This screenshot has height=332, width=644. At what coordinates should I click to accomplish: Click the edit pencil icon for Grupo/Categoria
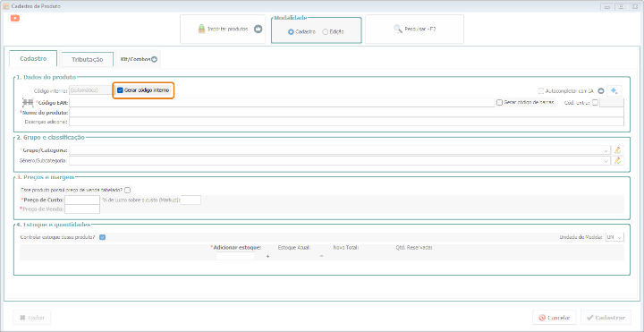coord(617,150)
